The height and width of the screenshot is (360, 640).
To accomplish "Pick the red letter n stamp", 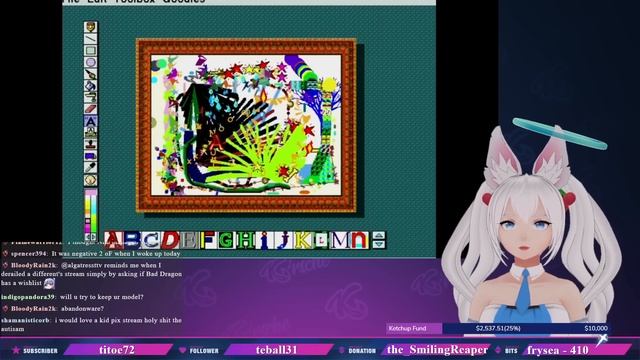I will pyautogui.click(x=359, y=240).
